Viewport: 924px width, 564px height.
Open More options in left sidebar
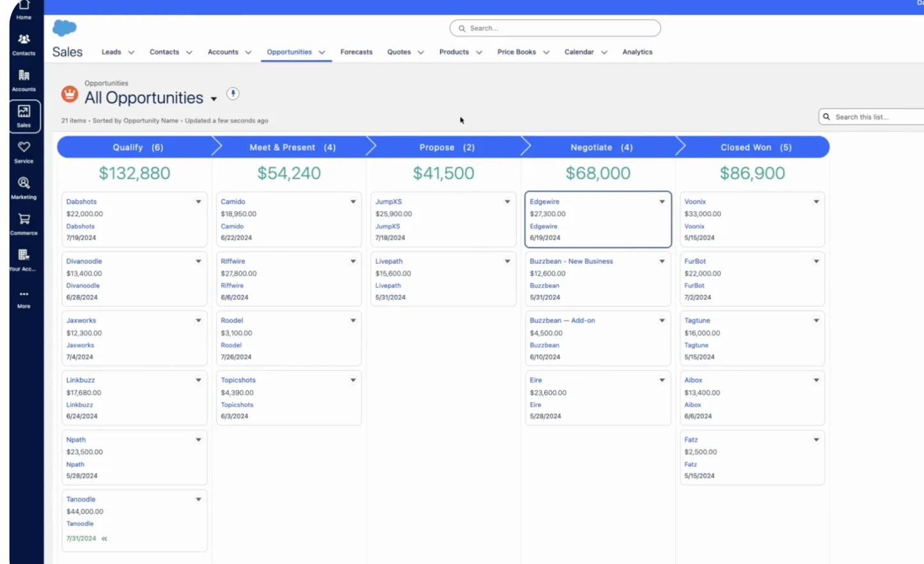(24, 298)
